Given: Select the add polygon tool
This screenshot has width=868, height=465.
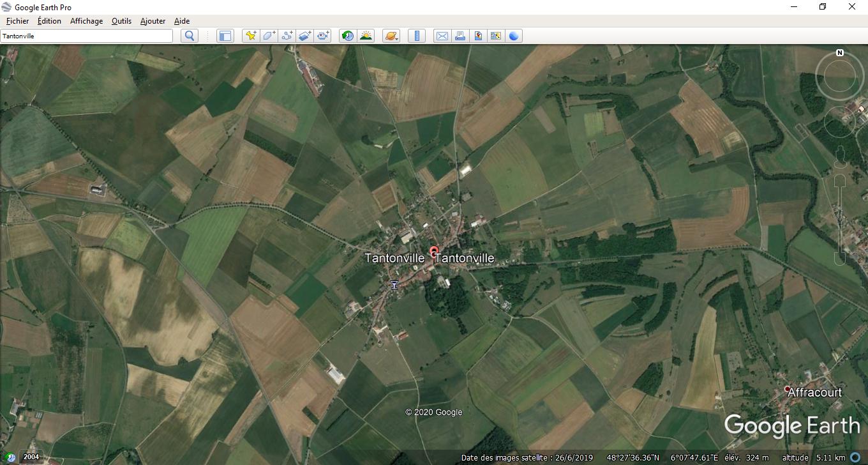Looking at the screenshot, I should tap(269, 36).
